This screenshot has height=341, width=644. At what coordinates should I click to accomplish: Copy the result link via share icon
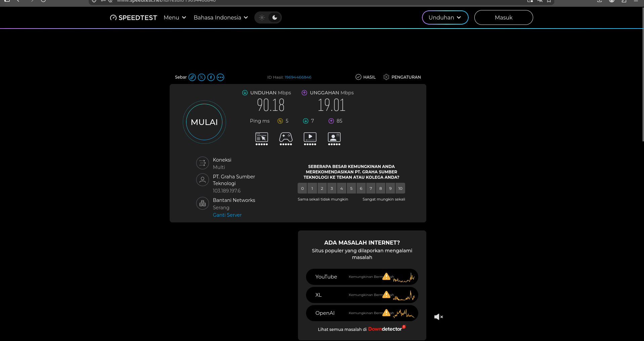pyautogui.click(x=192, y=77)
